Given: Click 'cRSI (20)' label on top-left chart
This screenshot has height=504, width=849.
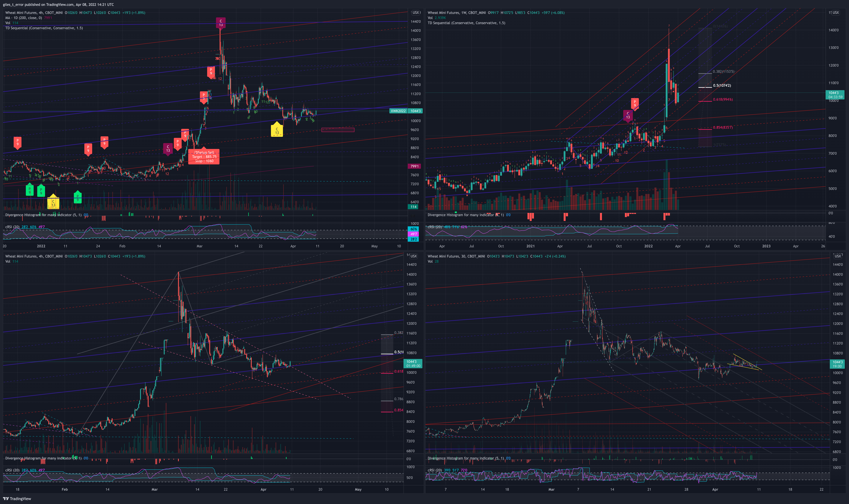Looking at the screenshot, I should click(12, 227).
